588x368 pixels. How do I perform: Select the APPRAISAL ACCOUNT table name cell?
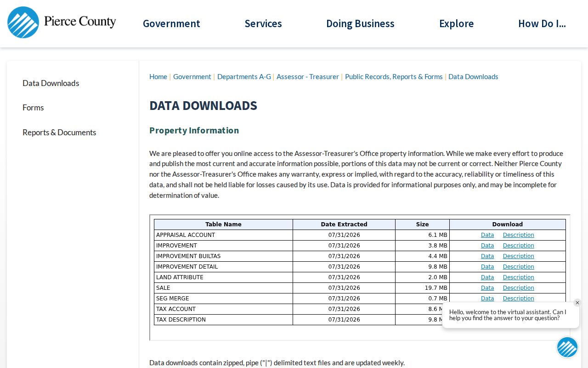click(223, 235)
